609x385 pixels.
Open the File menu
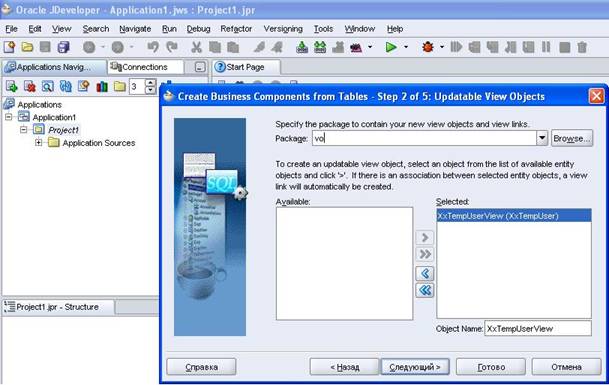click(x=11, y=29)
